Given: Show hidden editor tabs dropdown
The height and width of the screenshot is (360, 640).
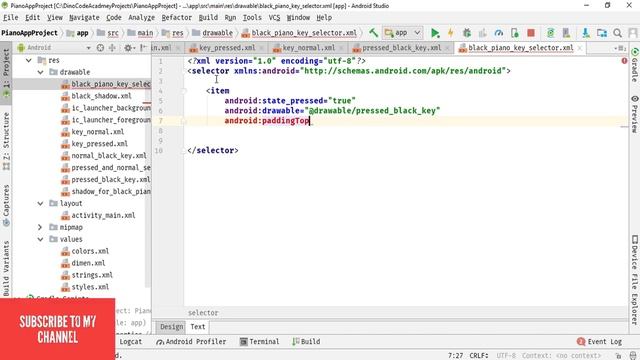Looking at the screenshot, I should 620,48.
